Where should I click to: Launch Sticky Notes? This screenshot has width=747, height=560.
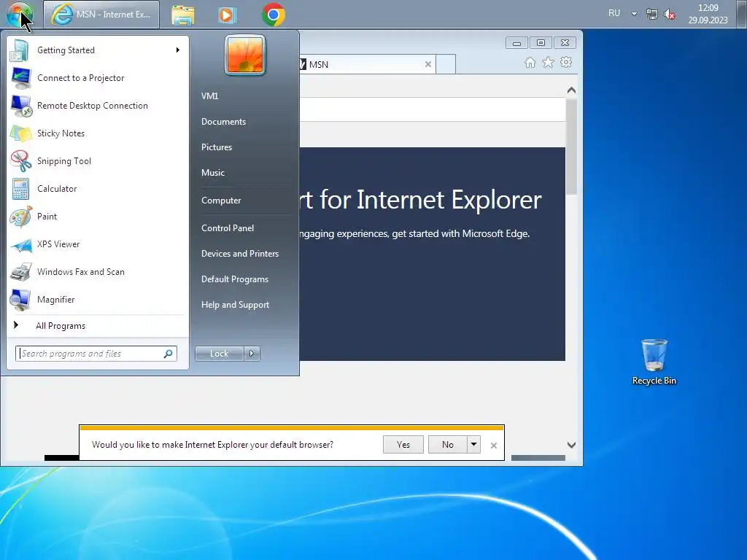(98, 133)
